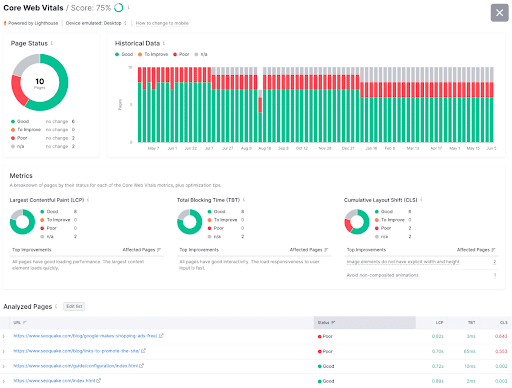The height and width of the screenshot is (388, 512).
Task: Click the Page Status donut chart
Action: click(x=40, y=82)
